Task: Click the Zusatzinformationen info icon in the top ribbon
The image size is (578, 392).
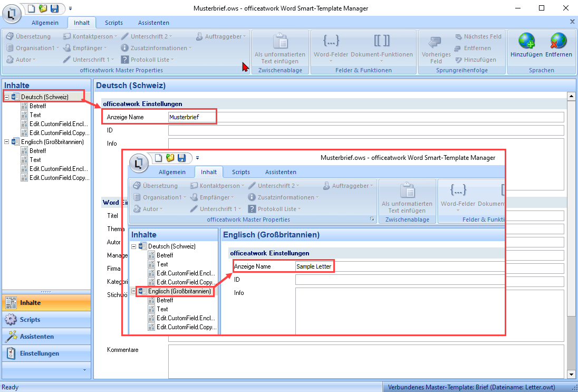Action: click(x=124, y=48)
